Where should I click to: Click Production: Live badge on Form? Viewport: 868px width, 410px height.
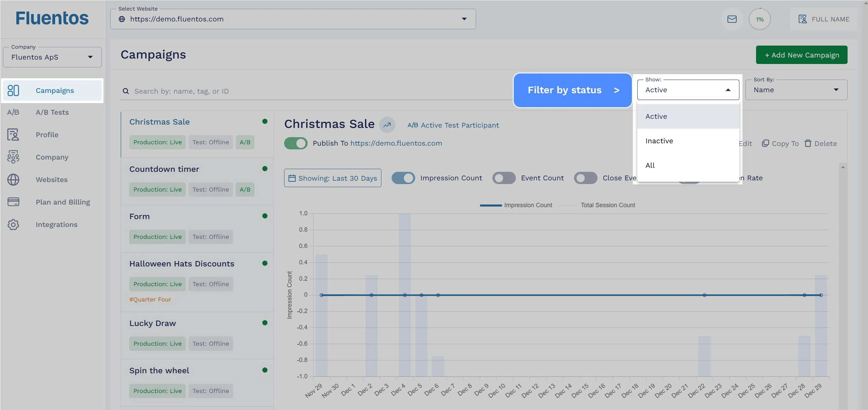click(x=157, y=237)
